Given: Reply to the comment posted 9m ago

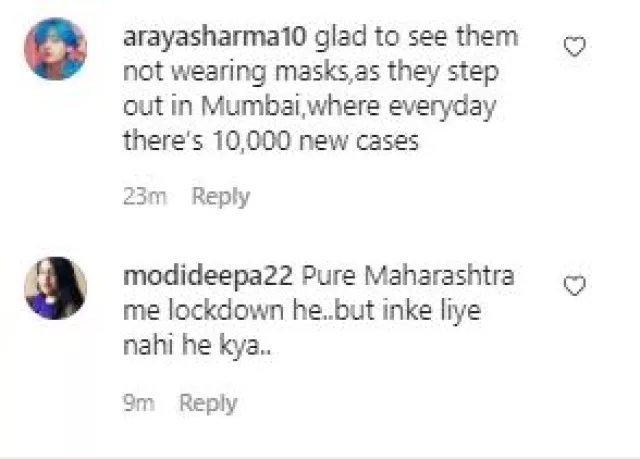Looking at the screenshot, I should 208,403.
